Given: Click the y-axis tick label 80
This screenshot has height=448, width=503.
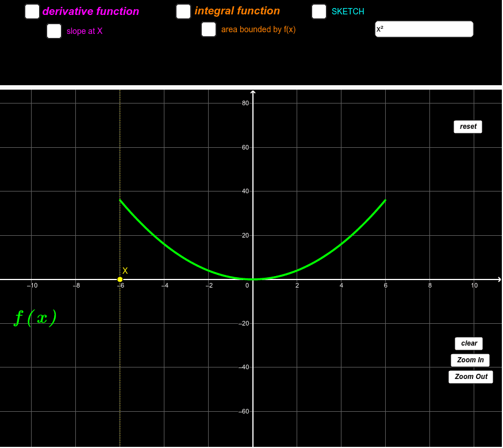Looking at the screenshot, I should point(245,103).
